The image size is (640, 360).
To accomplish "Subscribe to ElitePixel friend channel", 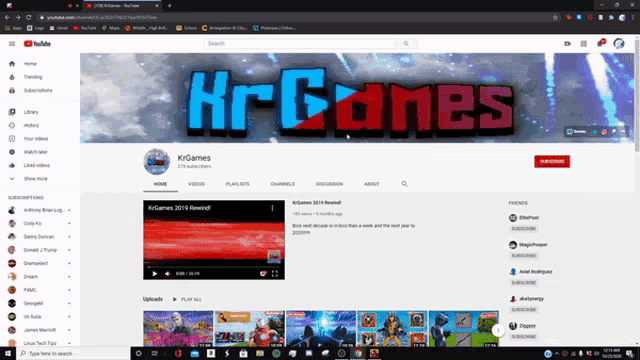I will tap(524, 229).
